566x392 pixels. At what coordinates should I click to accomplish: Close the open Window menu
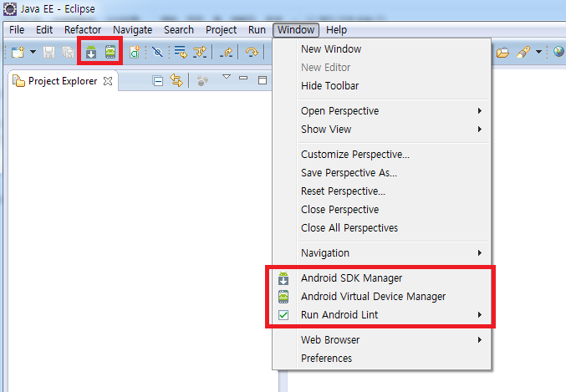click(x=296, y=30)
